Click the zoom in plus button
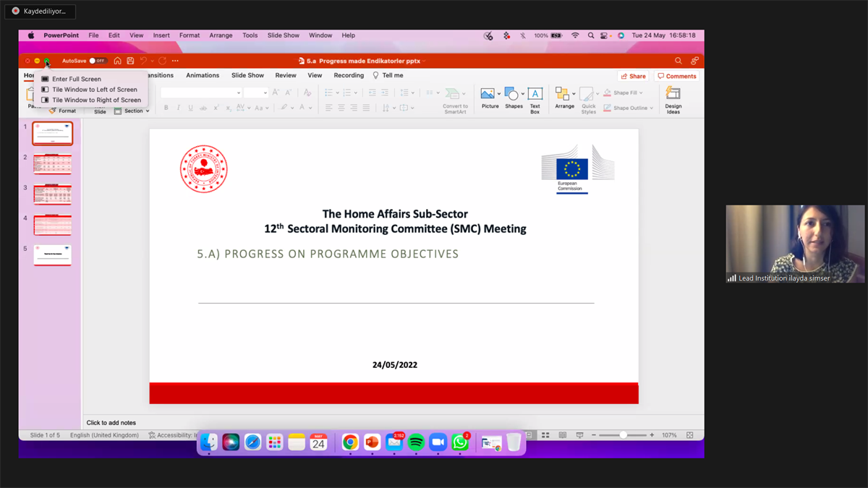 click(x=652, y=435)
